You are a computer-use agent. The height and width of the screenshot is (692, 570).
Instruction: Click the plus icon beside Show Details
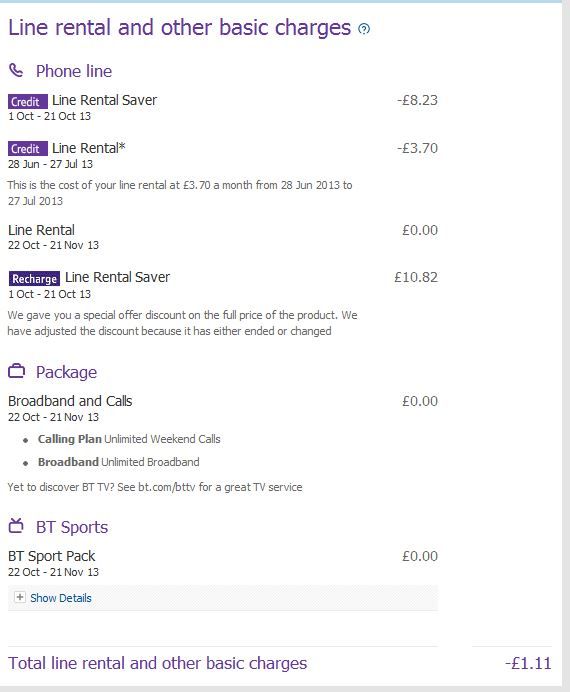pyautogui.click(x=19, y=597)
